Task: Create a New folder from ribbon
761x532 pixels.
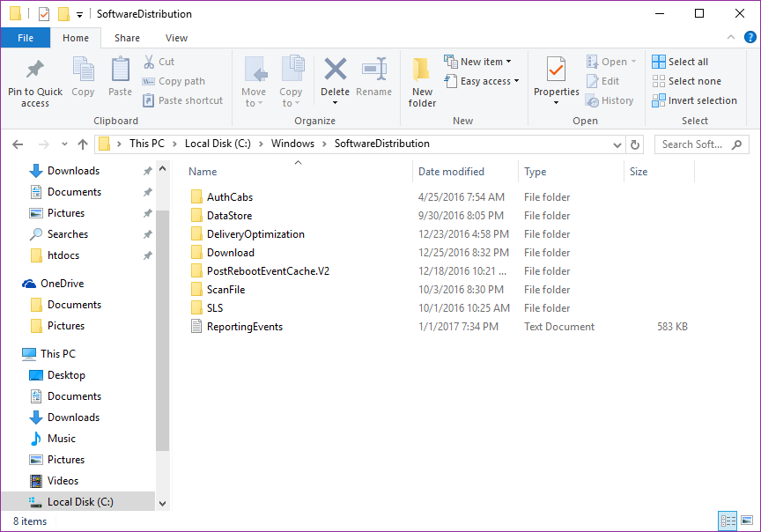Action: 422,82
